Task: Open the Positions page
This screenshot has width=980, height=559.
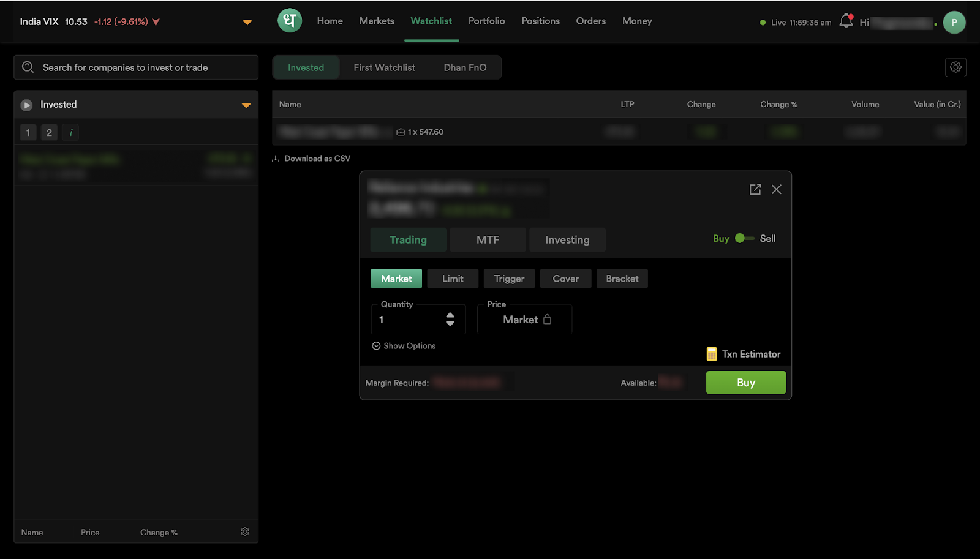Action: pyautogui.click(x=541, y=21)
